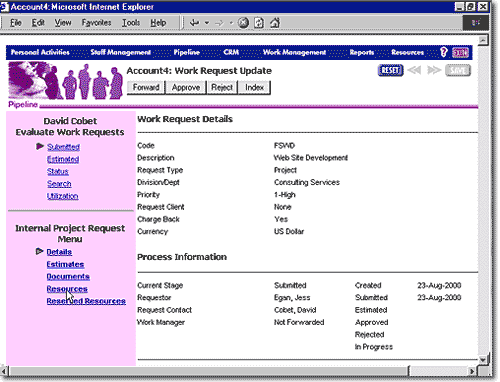This screenshot has height=382, width=500.
Task: Open the Favorites menu
Action: [x=96, y=23]
